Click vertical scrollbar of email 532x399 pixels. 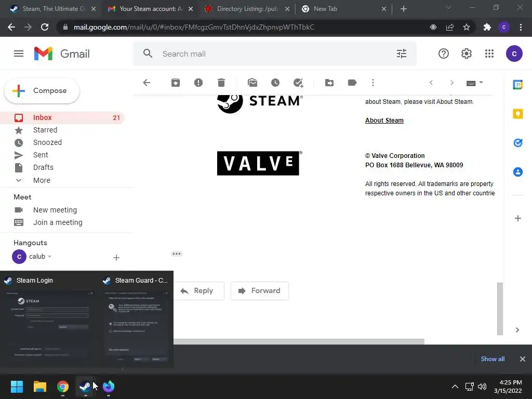[500, 308]
